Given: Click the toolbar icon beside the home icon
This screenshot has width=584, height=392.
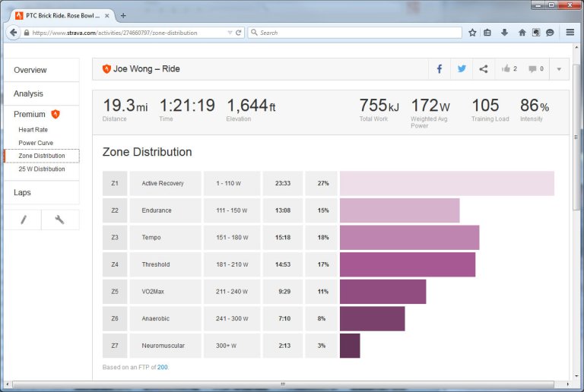Looking at the screenshot, I should coord(536,33).
